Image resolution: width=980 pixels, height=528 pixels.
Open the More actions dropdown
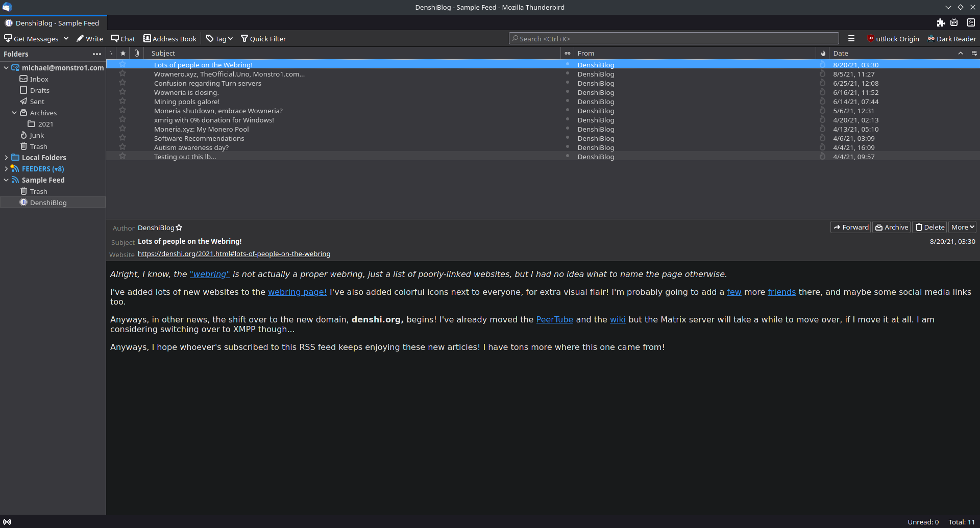click(x=963, y=227)
